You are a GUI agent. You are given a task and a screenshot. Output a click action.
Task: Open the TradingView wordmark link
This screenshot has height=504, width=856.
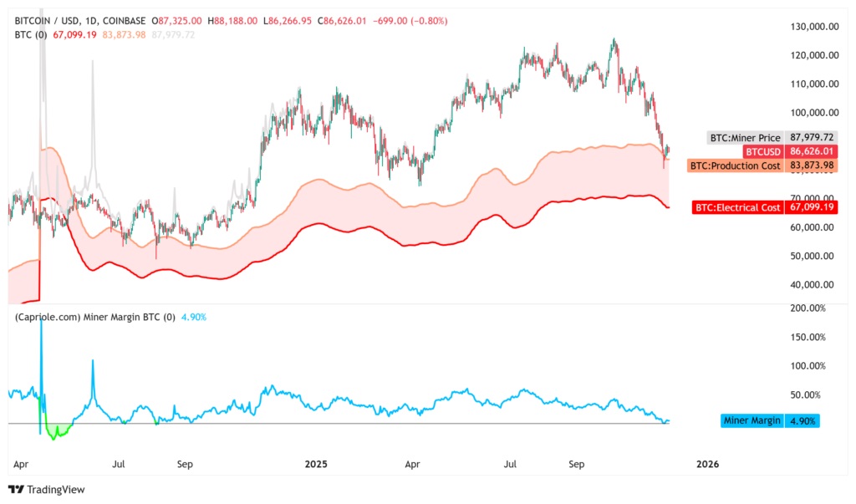click(56, 490)
